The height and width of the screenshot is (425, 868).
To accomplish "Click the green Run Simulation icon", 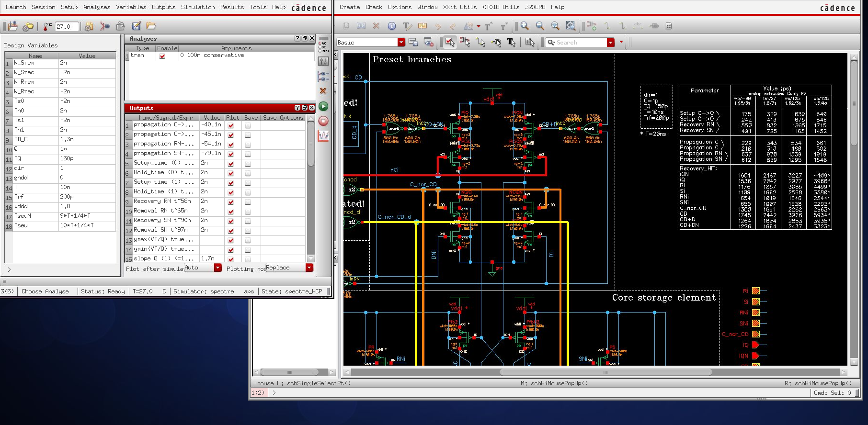I will click(x=323, y=107).
